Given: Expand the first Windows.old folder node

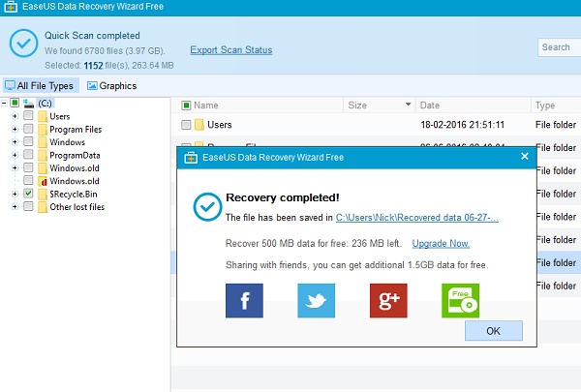Looking at the screenshot, I should click(x=15, y=167).
